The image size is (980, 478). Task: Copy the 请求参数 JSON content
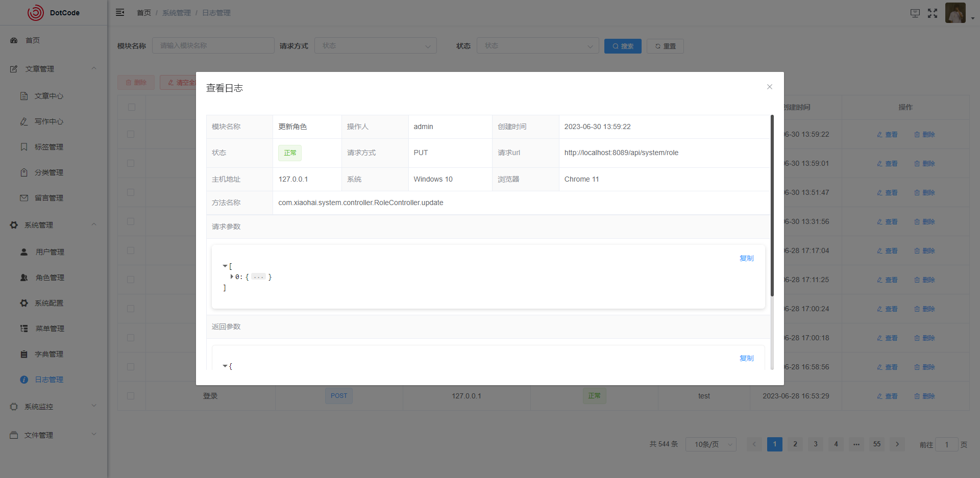[x=747, y=258]
